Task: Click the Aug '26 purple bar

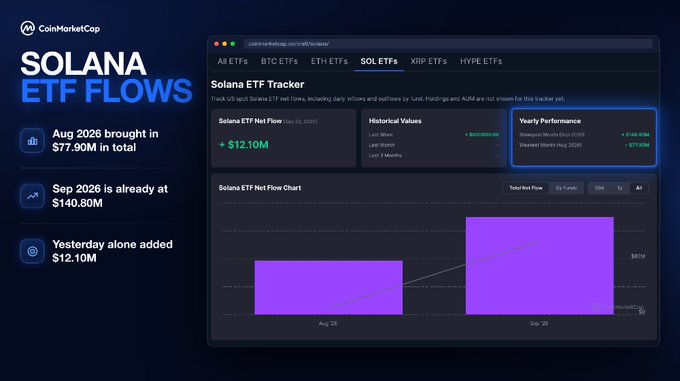Action: [x=328, y=287]
